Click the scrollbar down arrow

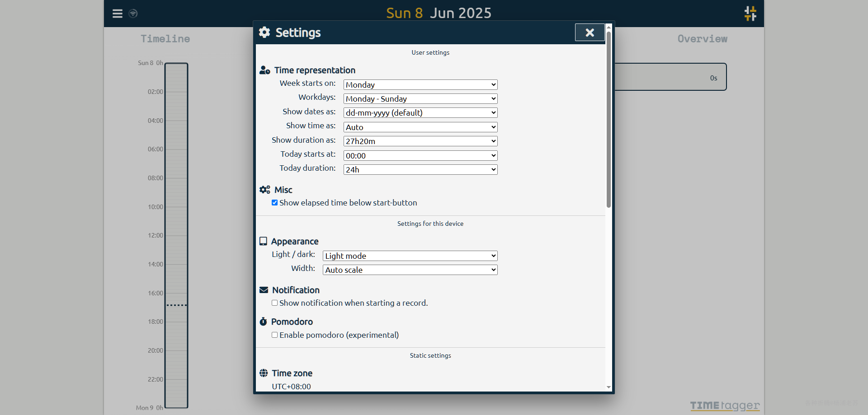point(609,387)
